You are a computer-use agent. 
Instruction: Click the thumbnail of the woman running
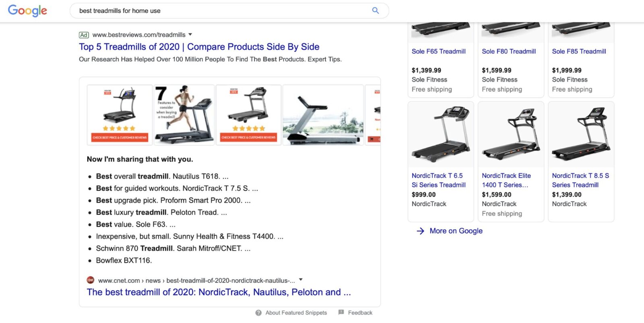pos(184,114)
